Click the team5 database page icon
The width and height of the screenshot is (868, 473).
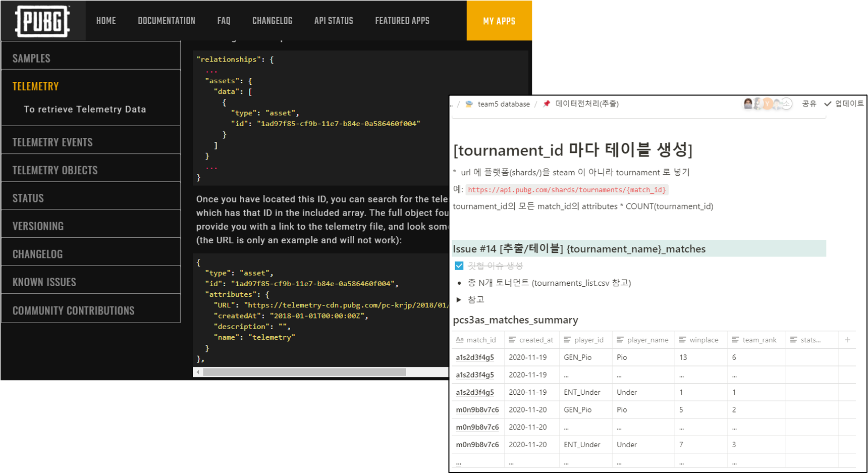tap(469, 104)
